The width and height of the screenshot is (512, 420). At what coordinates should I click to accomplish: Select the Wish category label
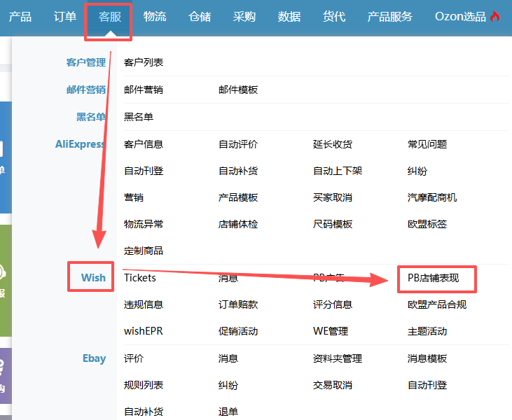pyautogui.click(x=93, y=278)
